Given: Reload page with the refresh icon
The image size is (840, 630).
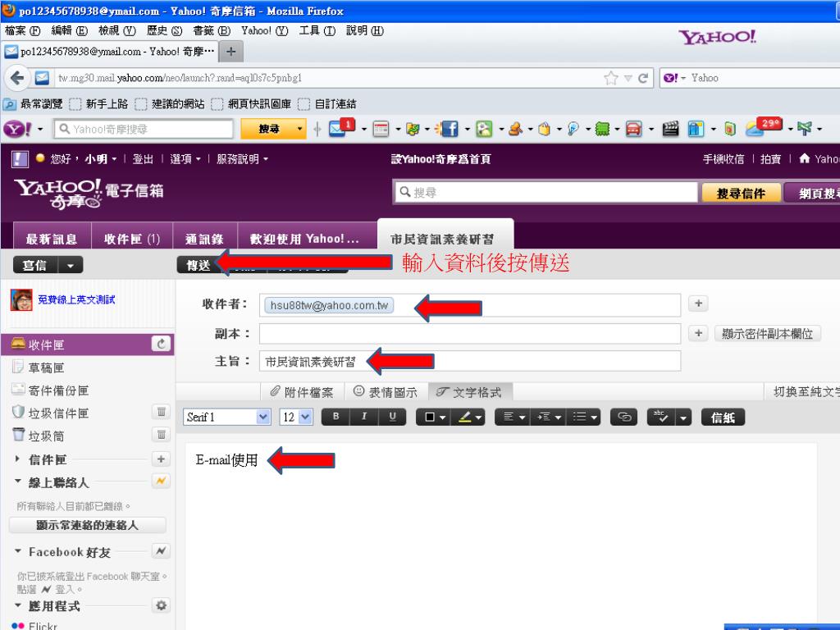Looking at the screenshot, I should (643, 78).
